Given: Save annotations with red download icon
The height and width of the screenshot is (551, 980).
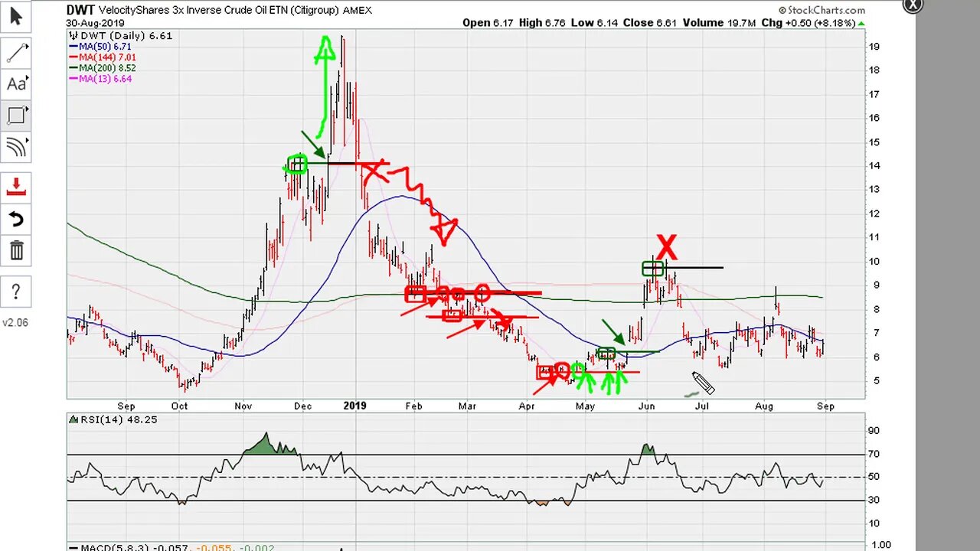Looking at the screenshot, I should click(16, 187).
